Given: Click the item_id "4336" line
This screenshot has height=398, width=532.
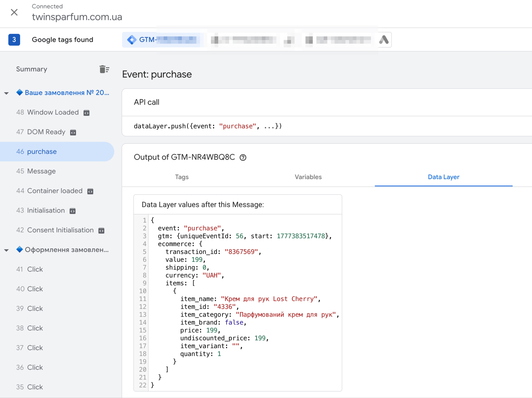Looking at the screenshot, I should [x=209, y=307].
